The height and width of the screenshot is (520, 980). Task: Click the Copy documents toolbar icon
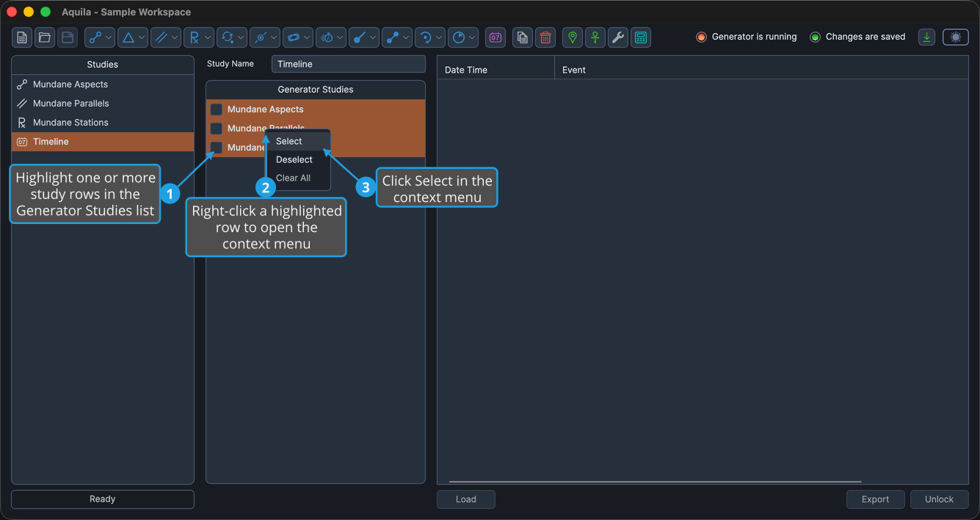[523, 37]
